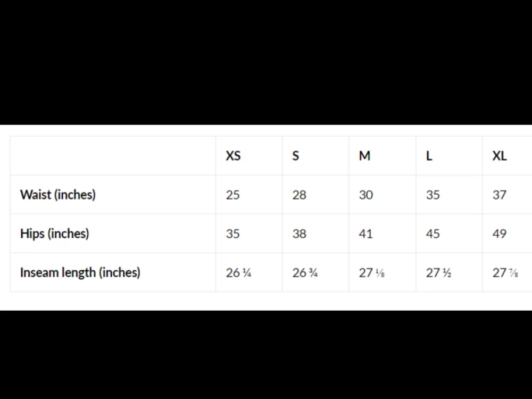The width and height of the screenshot is (532, 399).
Task: Click the XL hips value 49
Action: click(500, 234)
